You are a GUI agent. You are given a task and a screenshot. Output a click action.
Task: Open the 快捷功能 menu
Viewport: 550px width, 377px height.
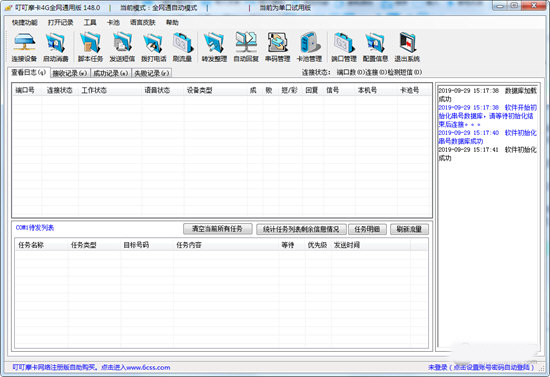25,22
